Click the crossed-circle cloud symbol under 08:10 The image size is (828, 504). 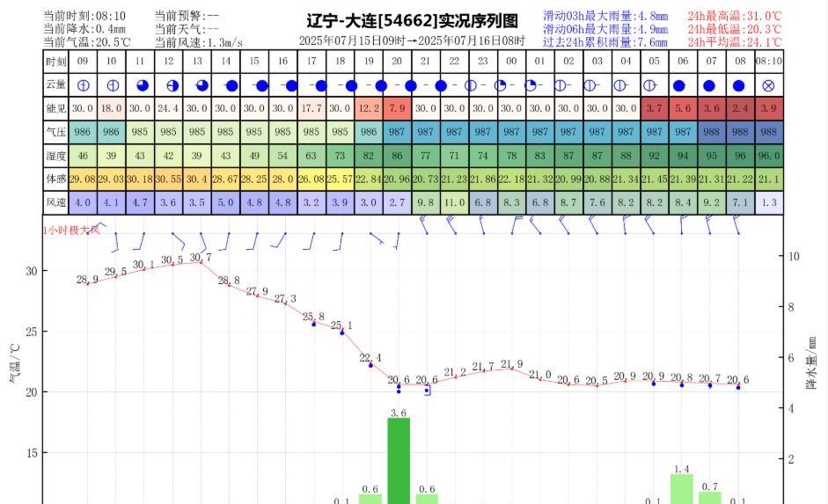(768, 85)
